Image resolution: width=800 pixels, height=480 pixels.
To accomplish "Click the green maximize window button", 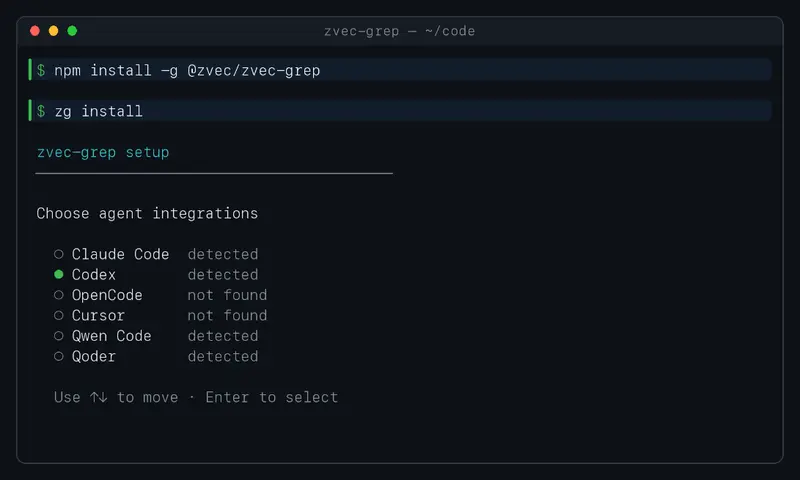I will (x=72, y=31).
